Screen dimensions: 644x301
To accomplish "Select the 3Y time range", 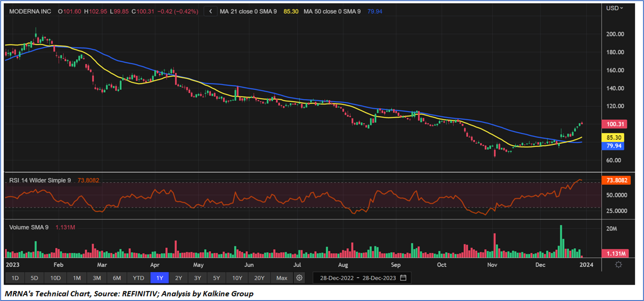I will pyautogui.click(x=197, y=278).
